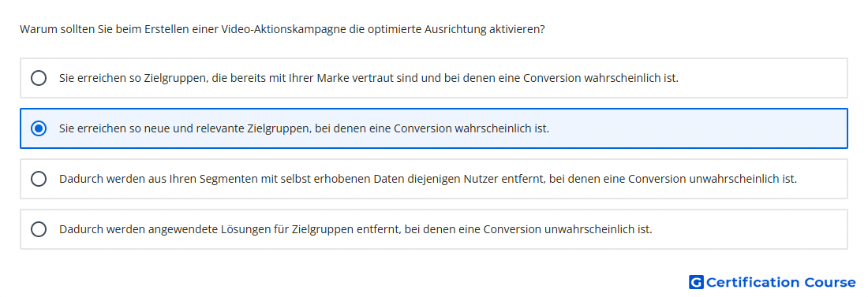Click answer text 'Dadurch werden aus Ihren Segmenten…'
The image size is (868, 297).
[428, 179]
